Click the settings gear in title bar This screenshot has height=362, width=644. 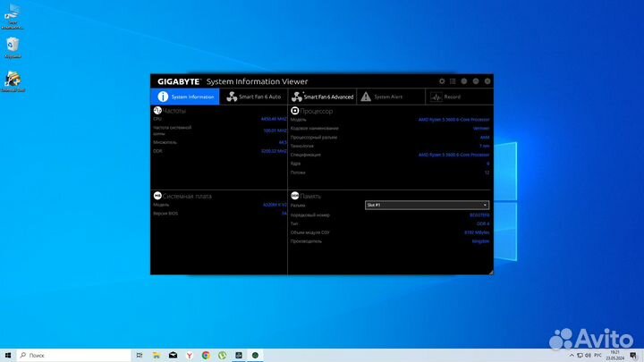(441, 81)
